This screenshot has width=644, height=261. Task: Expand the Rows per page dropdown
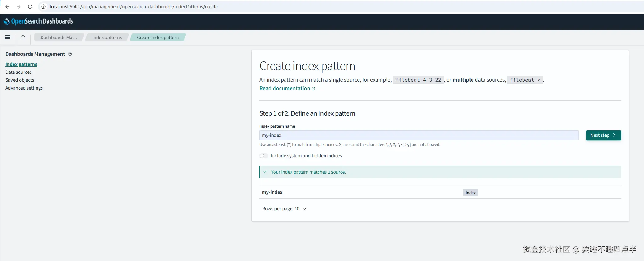pos(284,209)
